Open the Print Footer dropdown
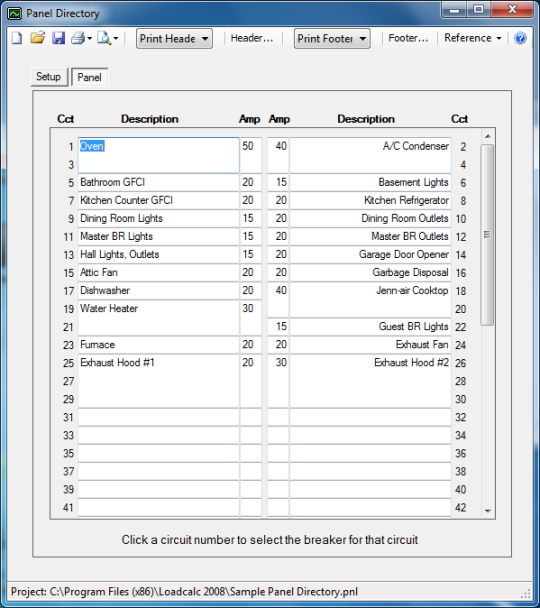The height and width of the screenshot is (608, 540). pyautogui.click(x=332, y=38)
